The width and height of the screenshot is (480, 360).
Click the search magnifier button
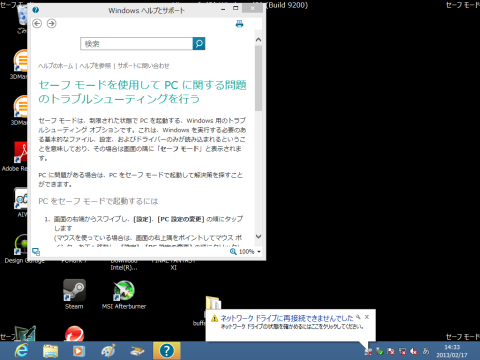click(199, 44)
